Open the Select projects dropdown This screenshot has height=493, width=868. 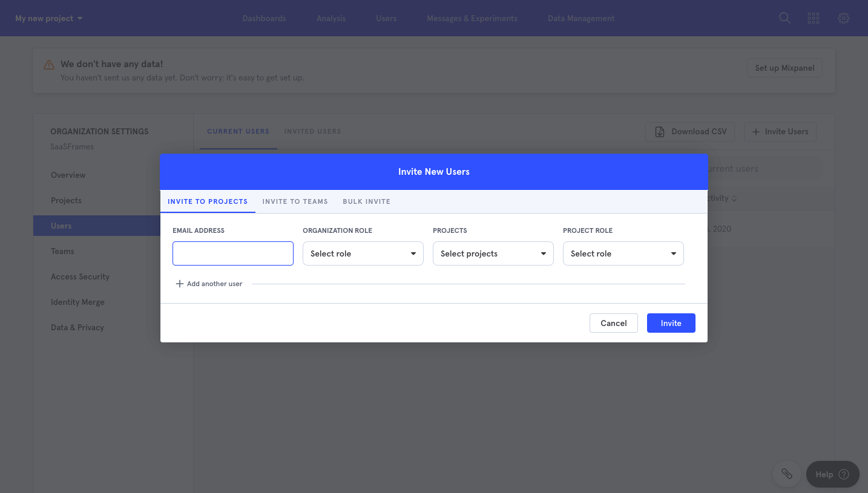click(x=493, y=253)
